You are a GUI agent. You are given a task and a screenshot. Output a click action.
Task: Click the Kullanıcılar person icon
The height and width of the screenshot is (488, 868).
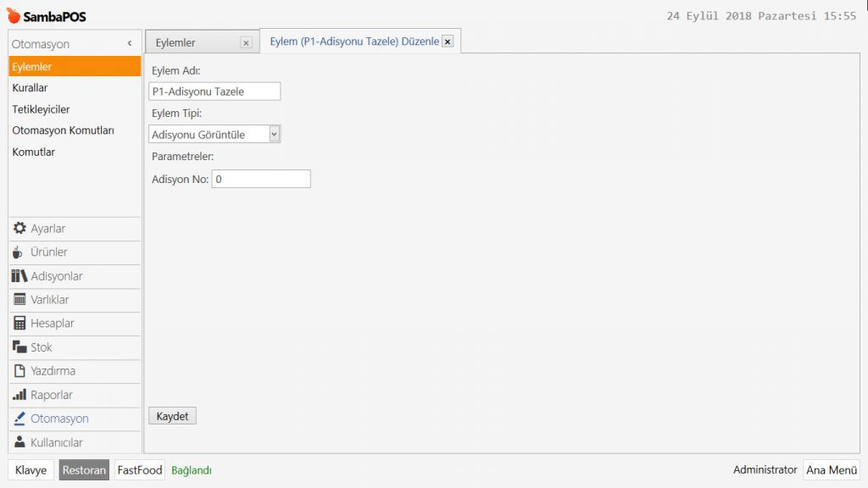(19, 441)
